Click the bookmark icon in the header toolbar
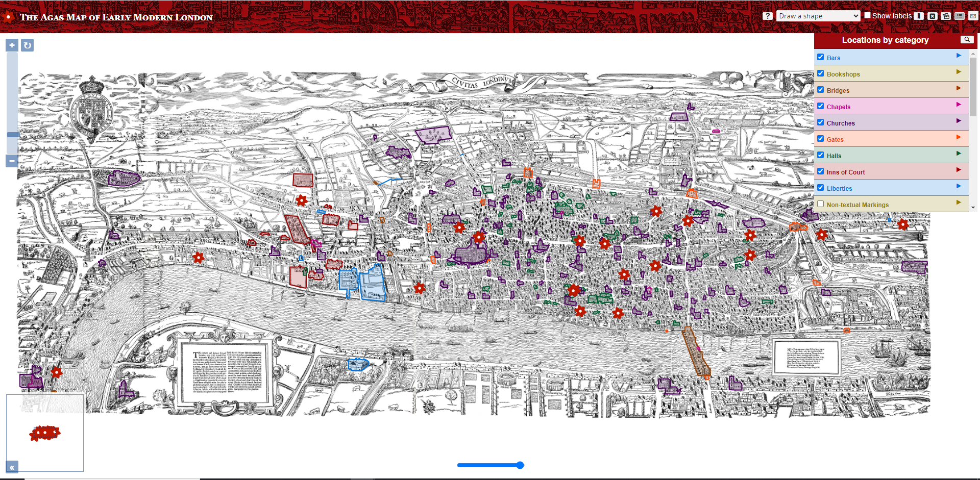980x480 pixels. point(919,16)
